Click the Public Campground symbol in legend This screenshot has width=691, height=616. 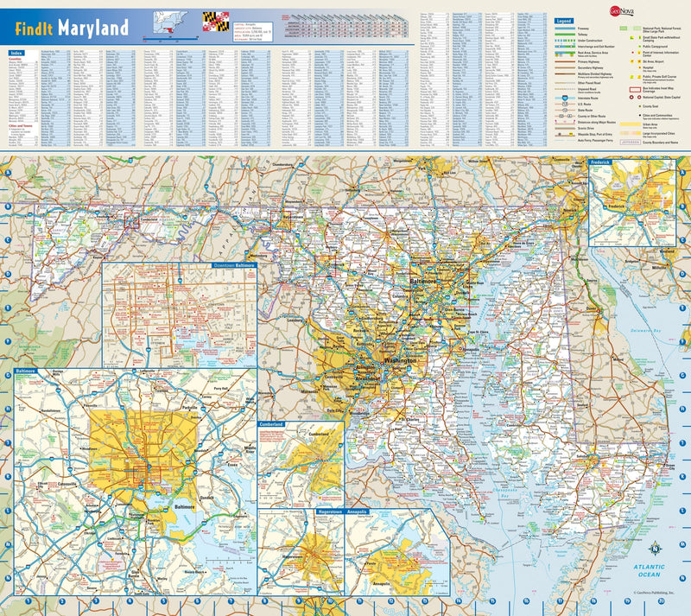coord(639,47)
